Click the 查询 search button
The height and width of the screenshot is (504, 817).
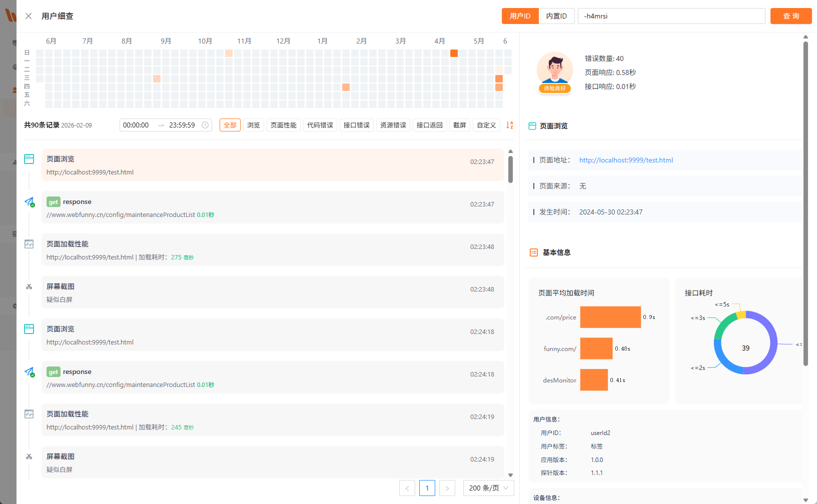[790, 15]
